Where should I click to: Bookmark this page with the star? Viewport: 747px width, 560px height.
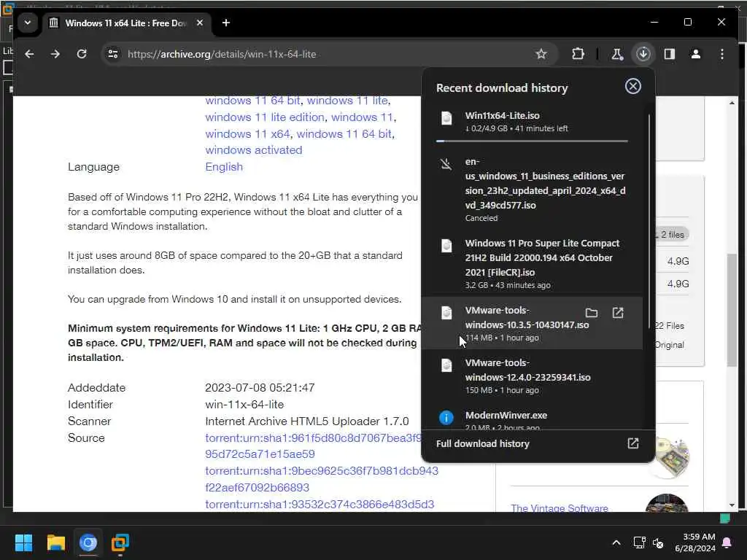[541, 54]
